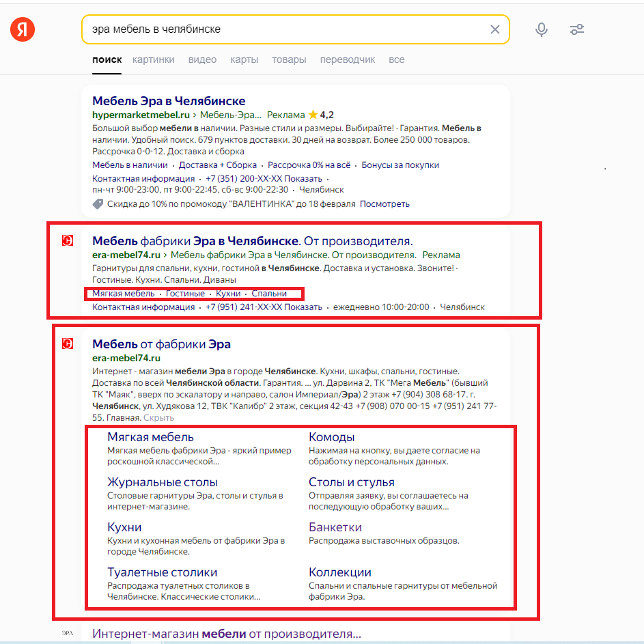This screenshot has height=644, width=644.
Task: Open 'Мебель Эра в Челябинске' result title
Action: [x=169, y=100]
